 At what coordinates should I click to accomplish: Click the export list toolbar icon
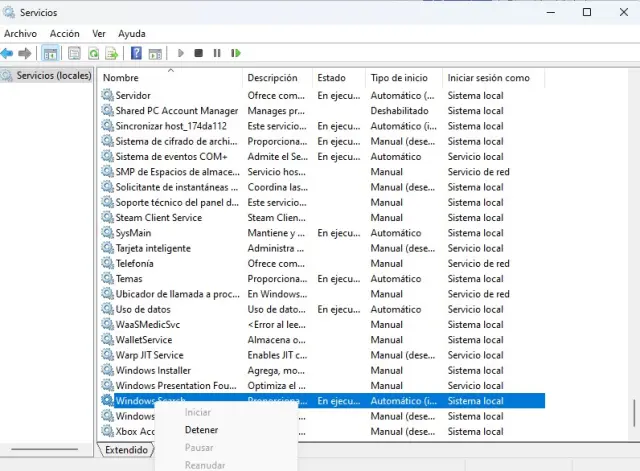tap(112, 53)
